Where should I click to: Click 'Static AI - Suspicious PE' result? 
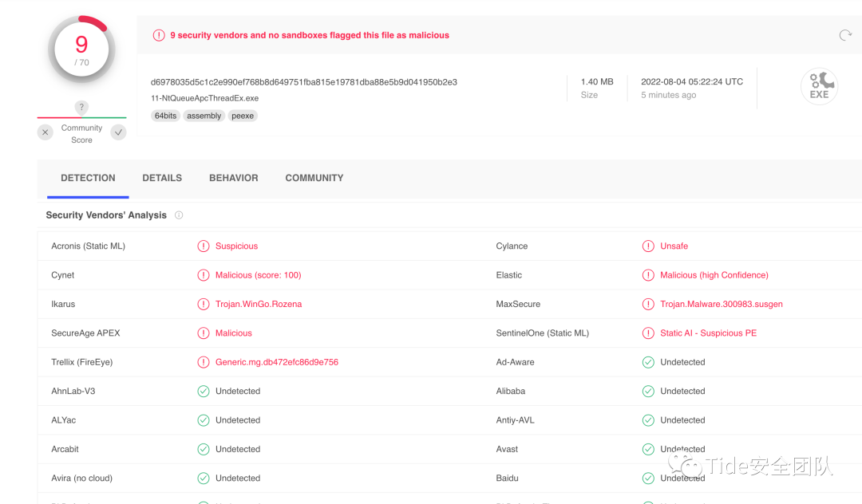pos(708,333)
